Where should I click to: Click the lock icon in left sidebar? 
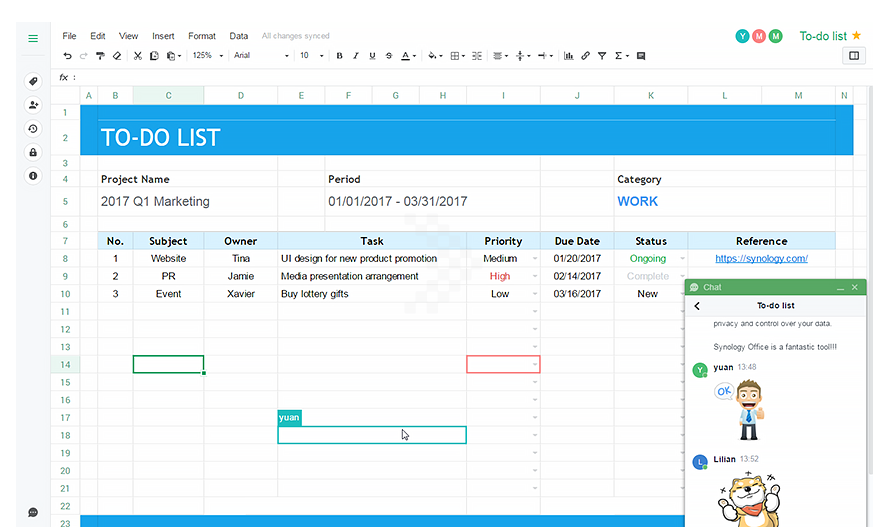tap(33, 152)
